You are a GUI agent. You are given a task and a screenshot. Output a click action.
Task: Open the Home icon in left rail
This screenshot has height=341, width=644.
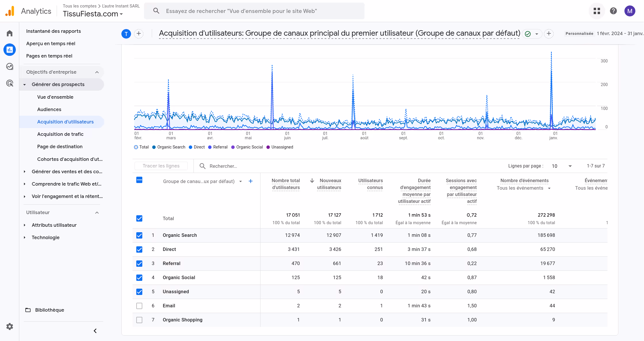(x=9, y=33)
